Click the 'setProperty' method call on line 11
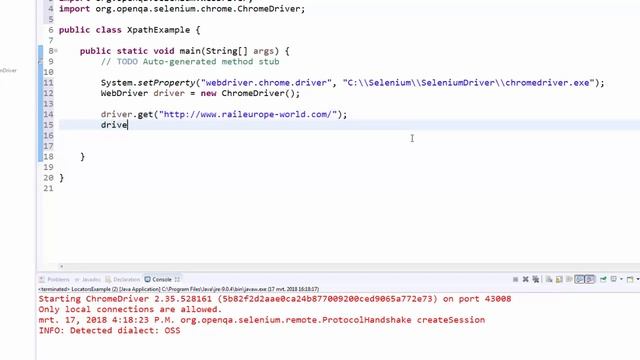Image resolution: width=640 pixels, height=360 pixels. (x=166, y=83)
